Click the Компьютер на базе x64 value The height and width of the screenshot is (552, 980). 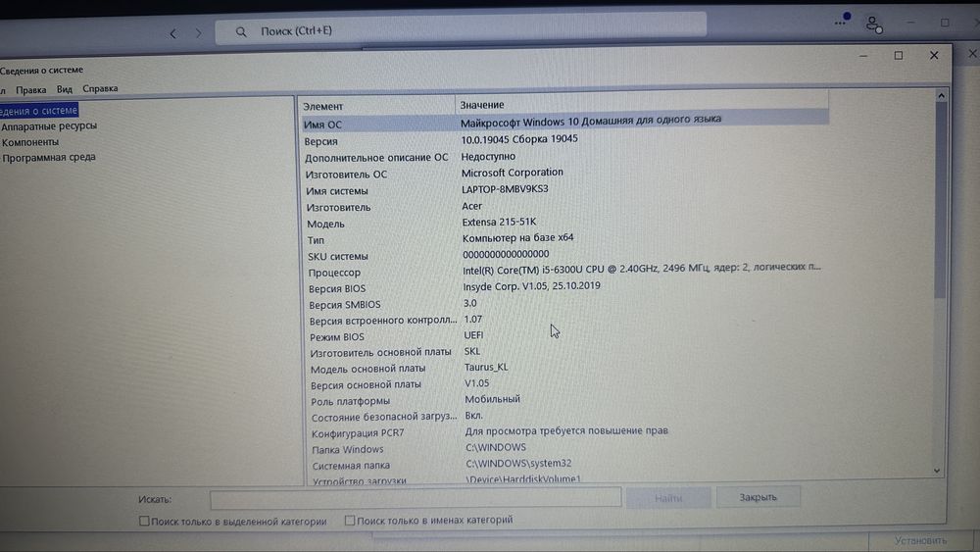point(518,238)
